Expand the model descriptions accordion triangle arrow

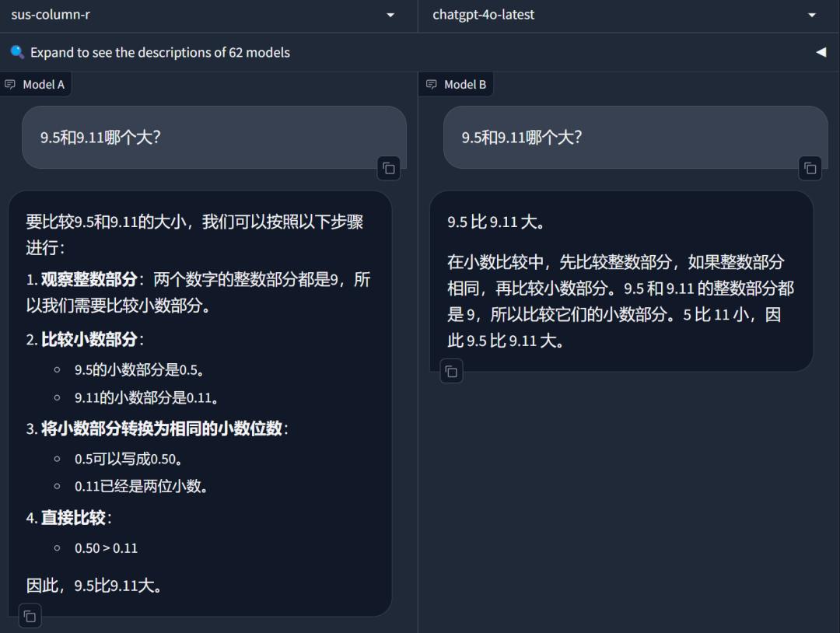pos(821,52)
